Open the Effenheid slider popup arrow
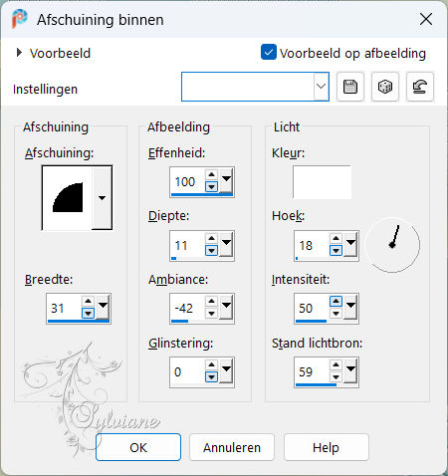 (x=226, y=179)
